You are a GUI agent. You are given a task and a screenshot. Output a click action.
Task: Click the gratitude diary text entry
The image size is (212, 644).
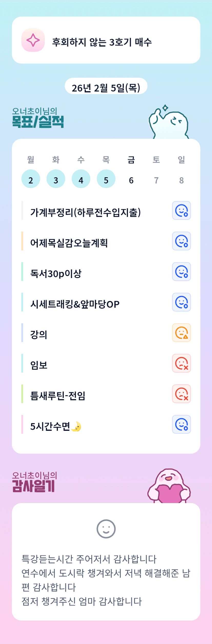(106, 580)
